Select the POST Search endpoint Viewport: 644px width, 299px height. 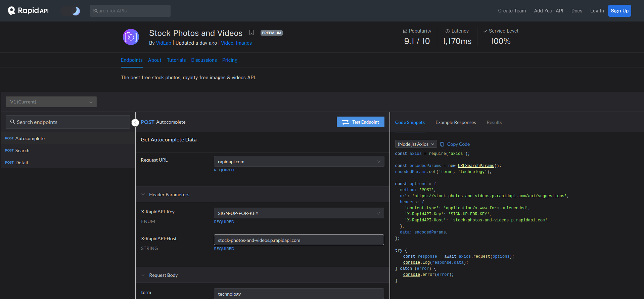tap(68, 151)
